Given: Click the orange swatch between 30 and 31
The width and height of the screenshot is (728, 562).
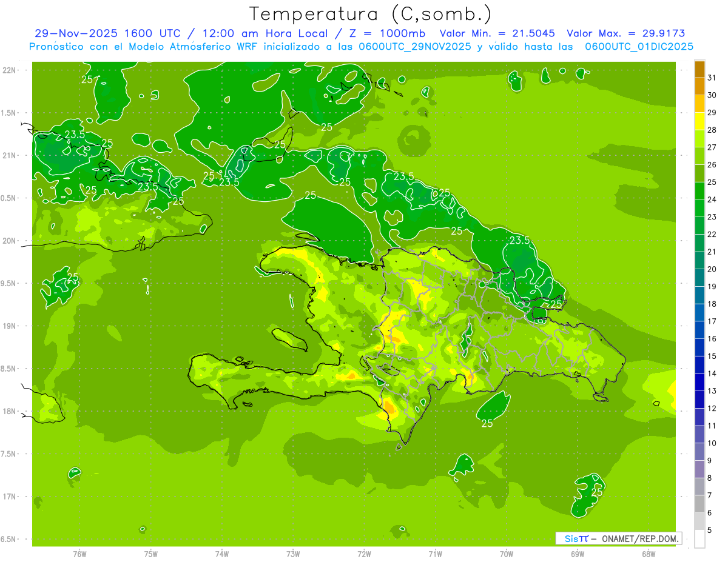Looking at the screenshot, I should [x=699, y=86].
